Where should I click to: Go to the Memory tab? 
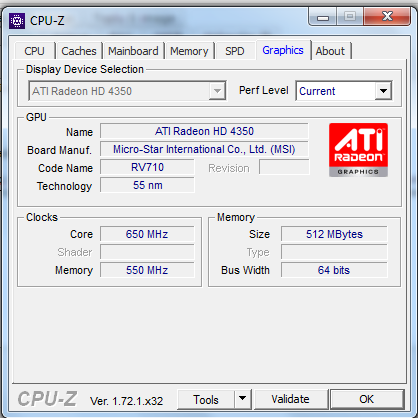coord(189,51)
